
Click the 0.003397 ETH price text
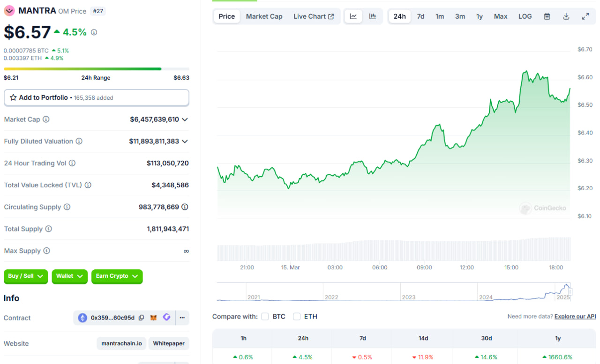[x=23, y=58]
